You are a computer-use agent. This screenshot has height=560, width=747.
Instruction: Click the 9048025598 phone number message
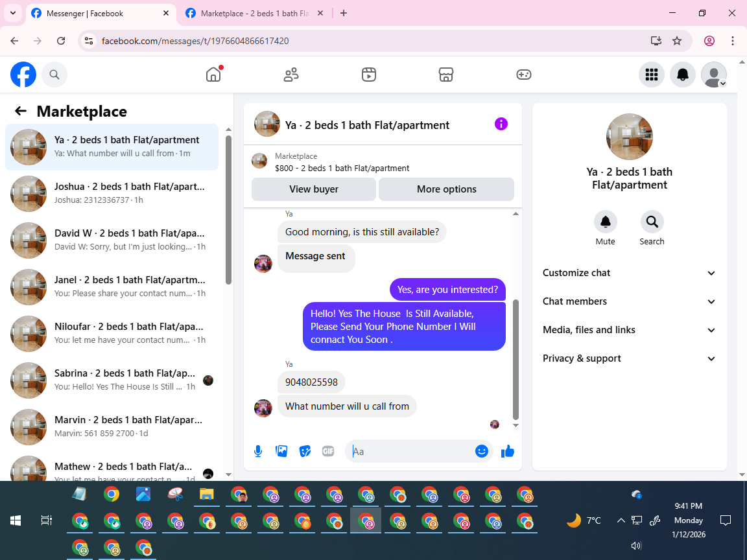click(x=311, y=382)
